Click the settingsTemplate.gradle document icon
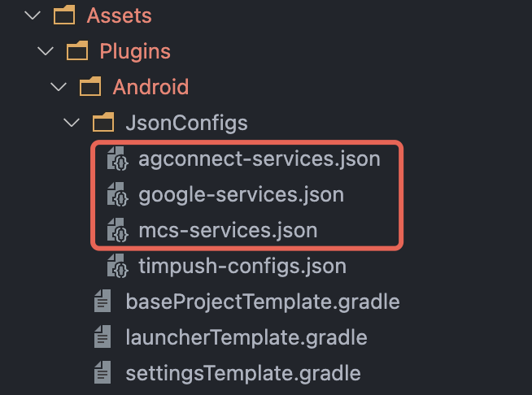The height and width of the screenshot is (395, 532). pyautogui.click(x=102, y=373)
